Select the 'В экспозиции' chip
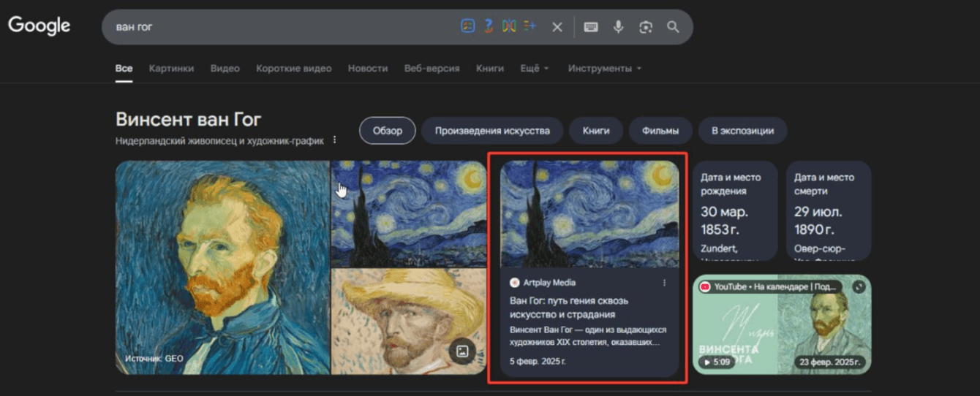The image size is (980, 396). tap(742, 131)
